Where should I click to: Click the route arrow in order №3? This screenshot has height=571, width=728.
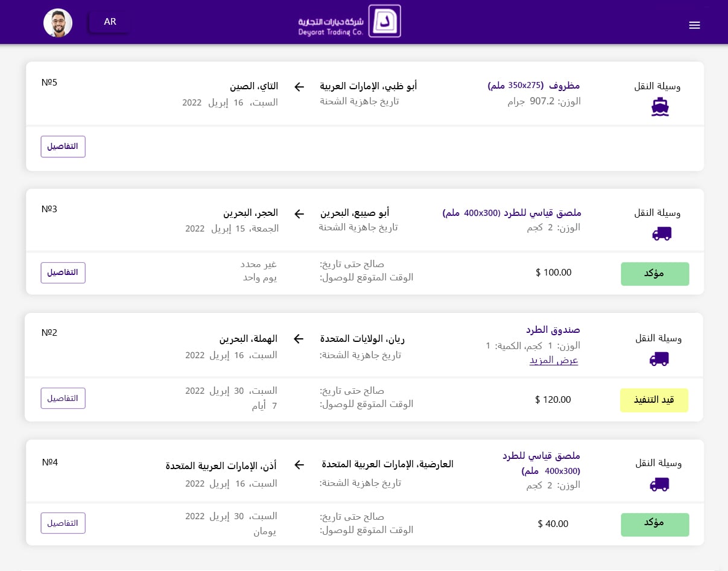pyautogui.click(x=299, y=214)
